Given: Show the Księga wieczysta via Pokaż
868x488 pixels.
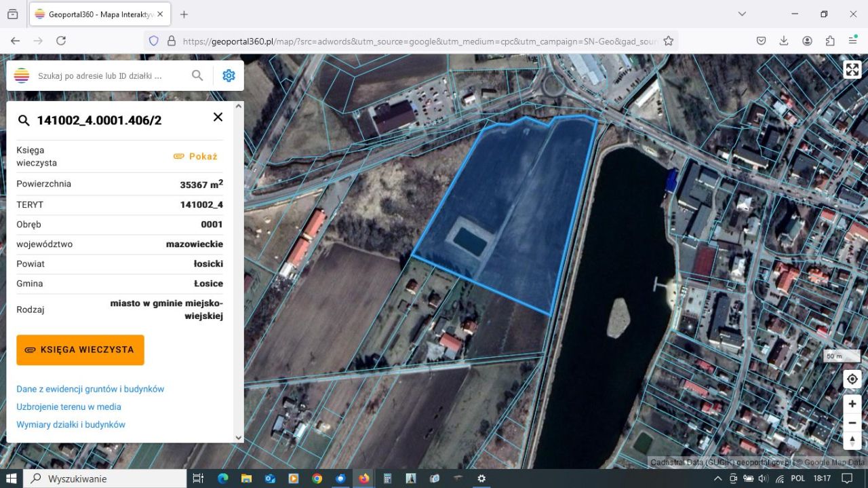Looking at the screenshot, I should (195, 156).
